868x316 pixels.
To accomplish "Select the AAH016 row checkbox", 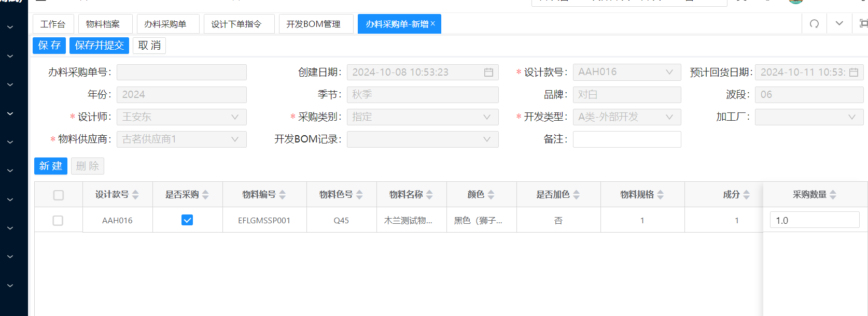I will tap(58, 221).
